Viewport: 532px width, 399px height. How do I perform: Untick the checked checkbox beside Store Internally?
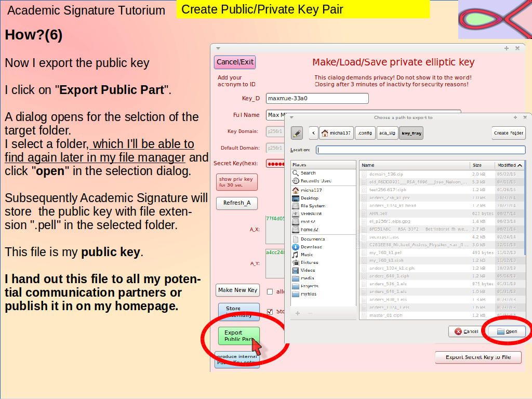270,312
